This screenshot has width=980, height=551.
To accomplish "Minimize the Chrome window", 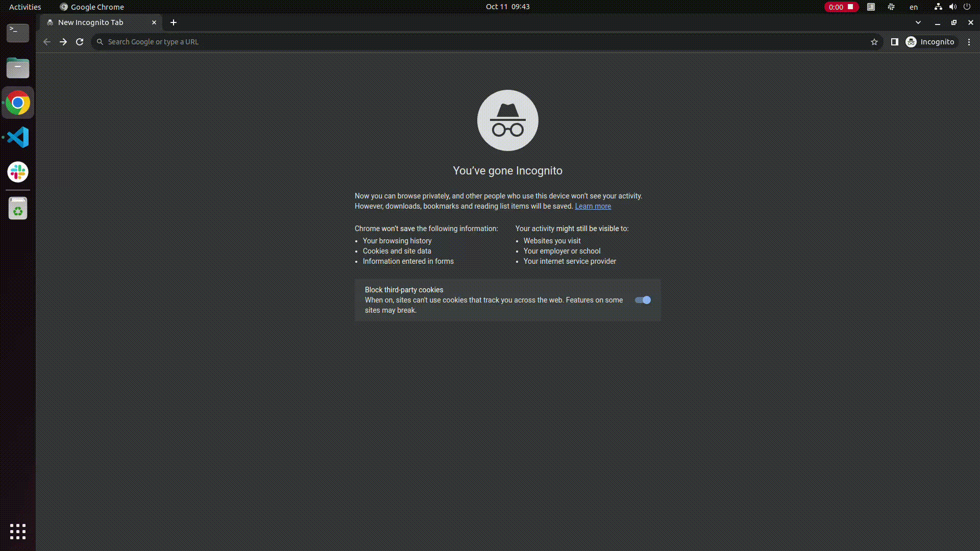I will [938, 22].
